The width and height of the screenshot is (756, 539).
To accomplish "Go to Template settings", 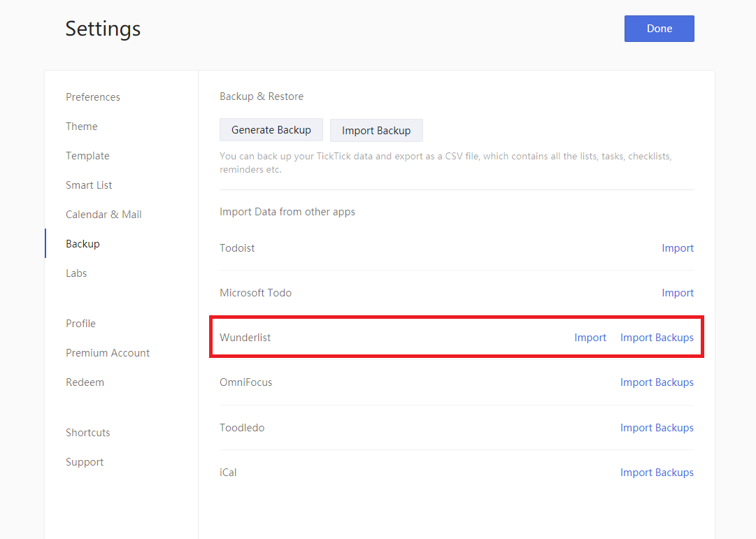I will [x=87, y=156].
